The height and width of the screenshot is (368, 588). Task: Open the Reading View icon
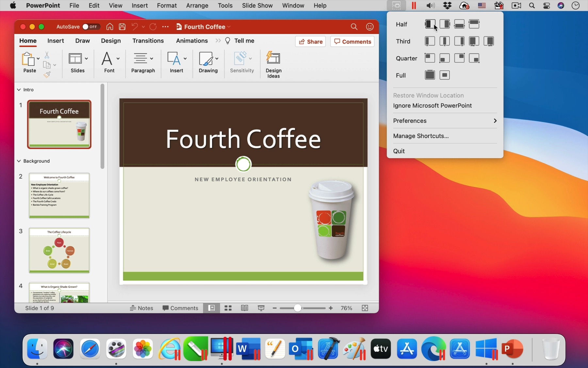click(x=244, y=308)
